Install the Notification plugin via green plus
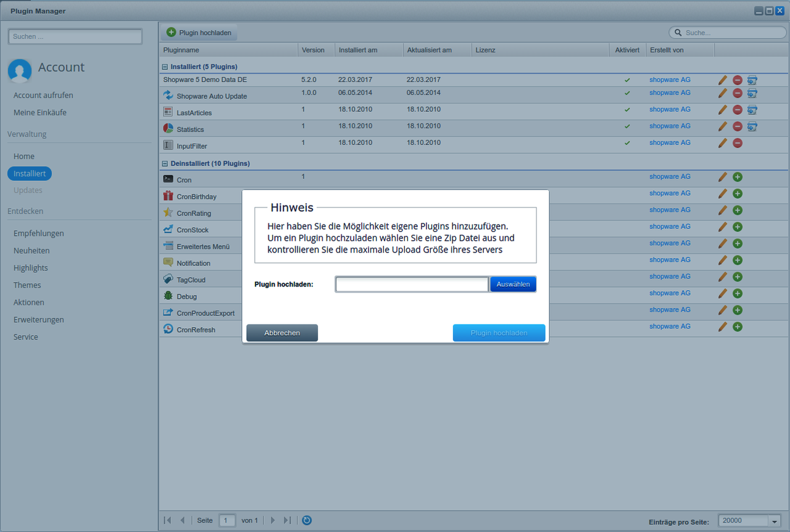The width and height of the screenshot is (790, 532). click(737, 260)
